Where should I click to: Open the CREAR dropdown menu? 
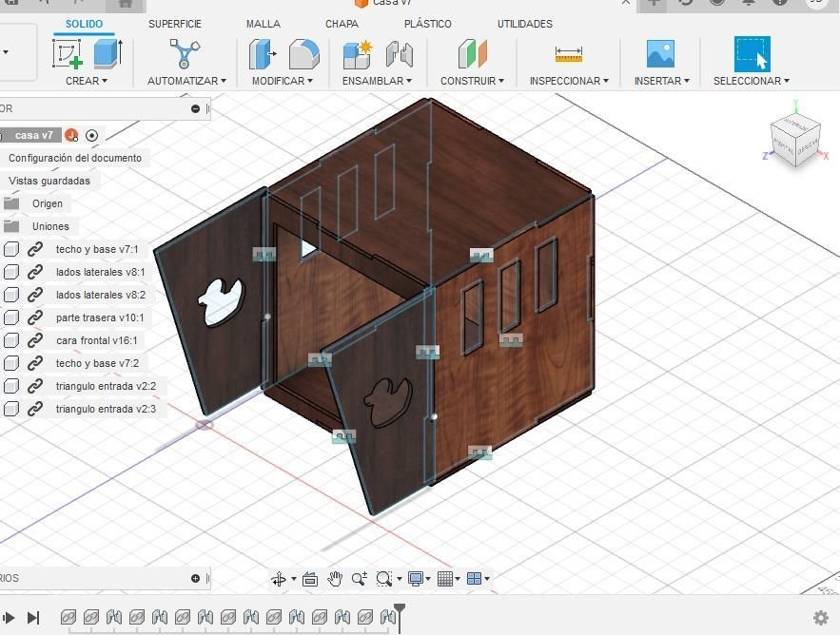pos(87,81)
